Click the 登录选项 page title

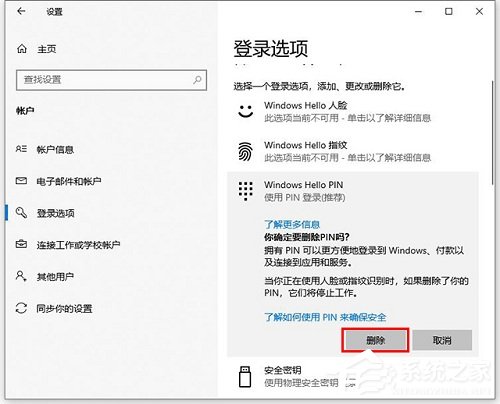pos(270,49)
